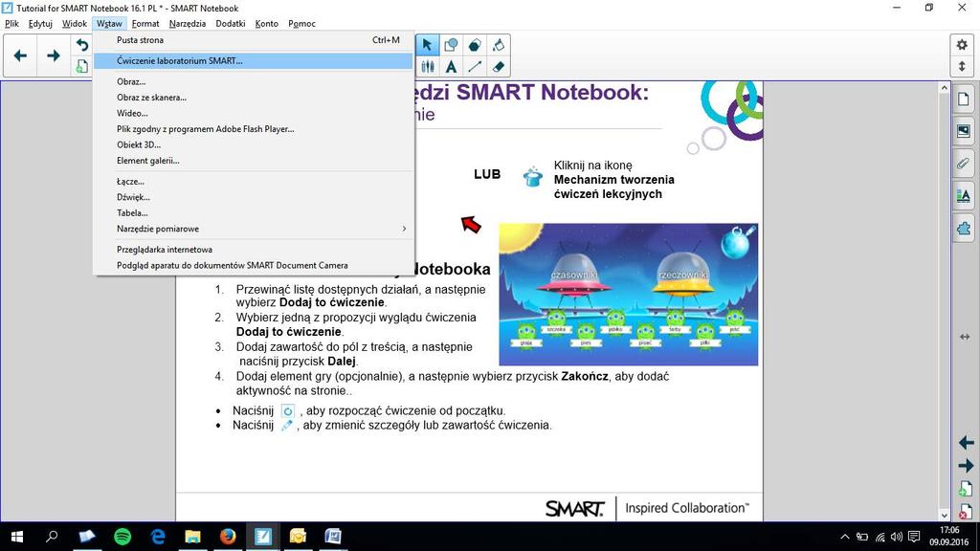Select Dźwięk... menu item

(x=253, y=197)
